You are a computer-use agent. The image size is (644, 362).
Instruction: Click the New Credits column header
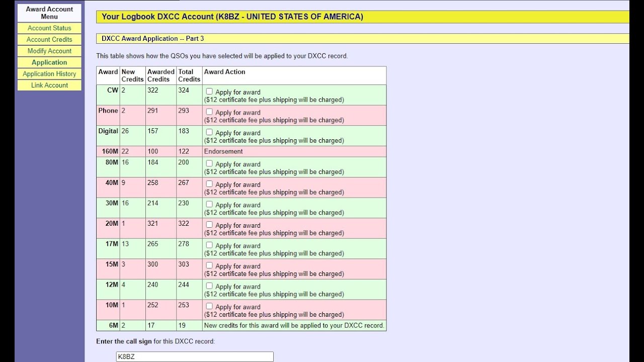(132, 75)
